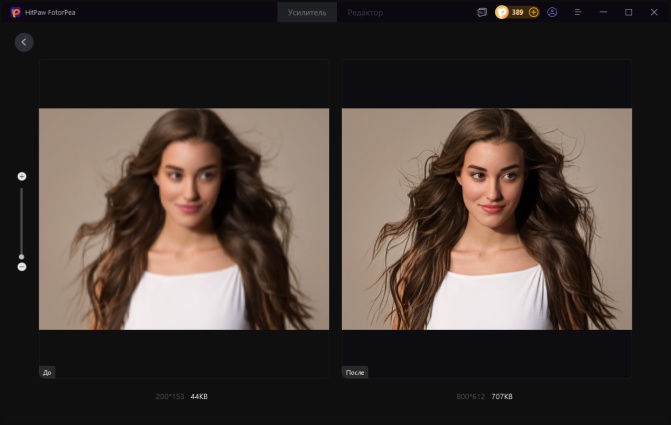Image resolution: width=671 pixels, height=425 pixels.
Task: Click the 200*153 44KB size info
Action: [x=181, y=397]
